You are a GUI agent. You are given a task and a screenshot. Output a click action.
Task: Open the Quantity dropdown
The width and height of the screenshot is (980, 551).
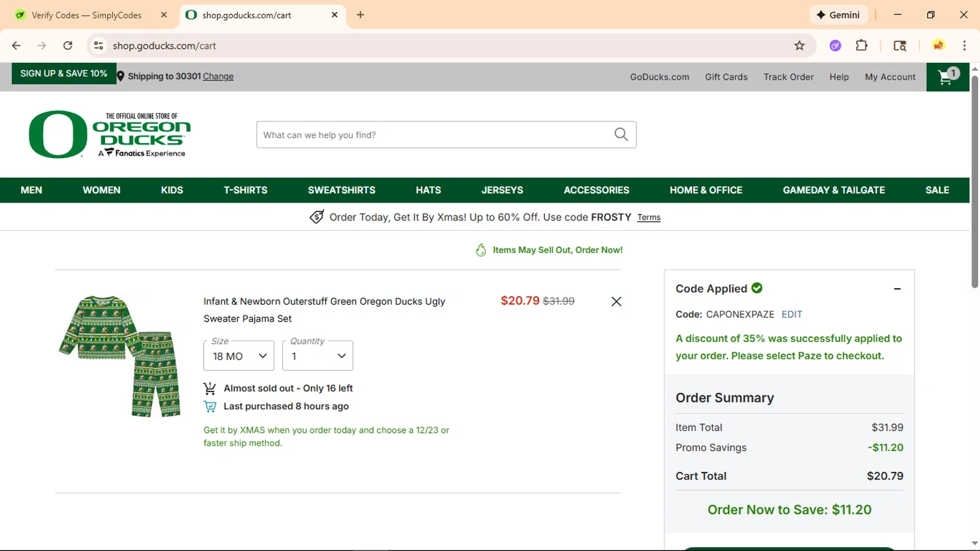(318, 356)
